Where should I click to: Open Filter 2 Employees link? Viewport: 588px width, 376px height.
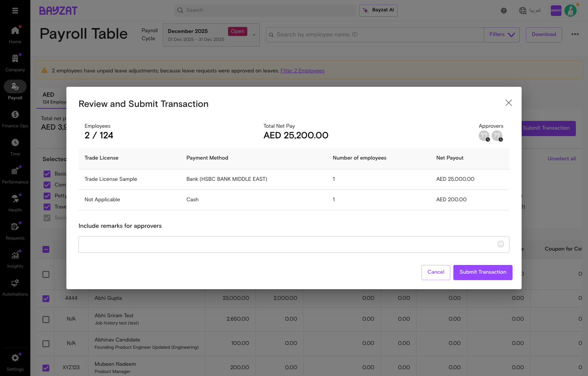click(302, 71)
